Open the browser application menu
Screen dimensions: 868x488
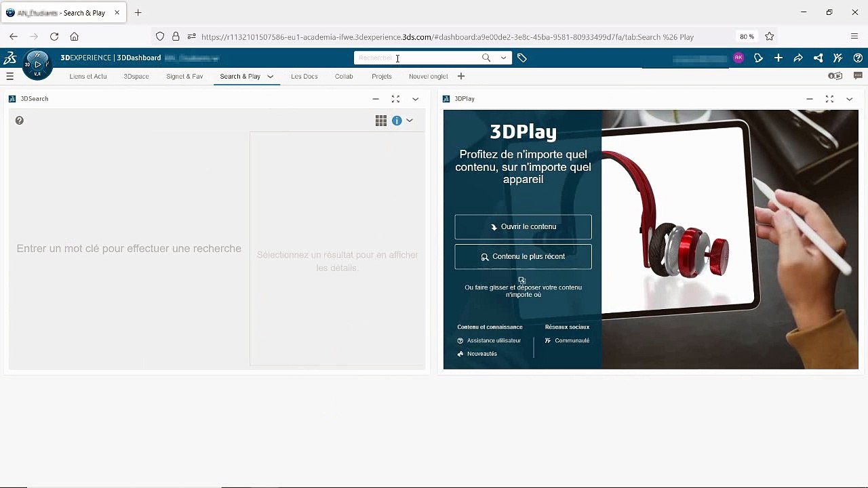tap(854, 37)
